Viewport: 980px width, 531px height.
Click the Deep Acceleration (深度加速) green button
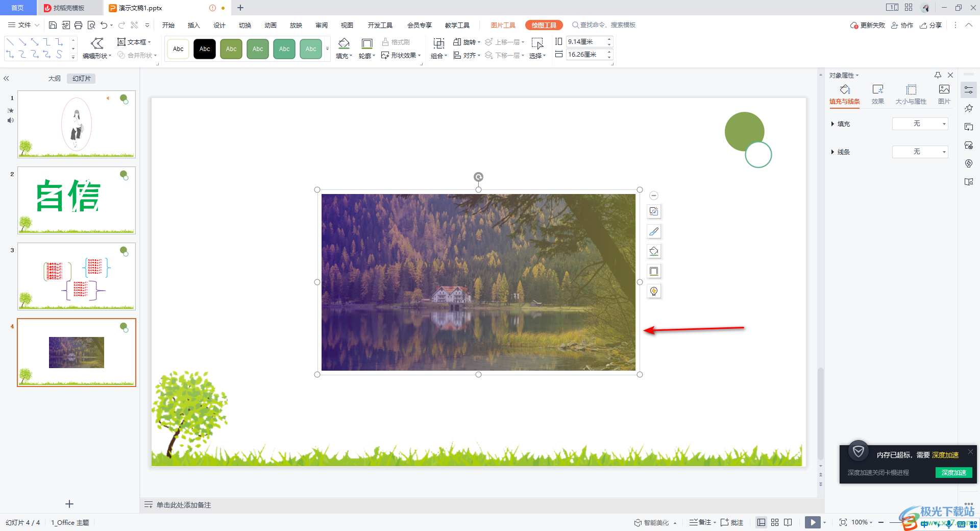click(953, 473)
